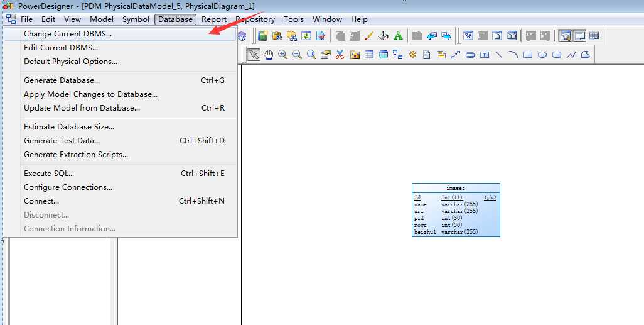Open the Window menu
Image resolution: width=644 pixels, height=325 pixels.
tap(328, 19)
